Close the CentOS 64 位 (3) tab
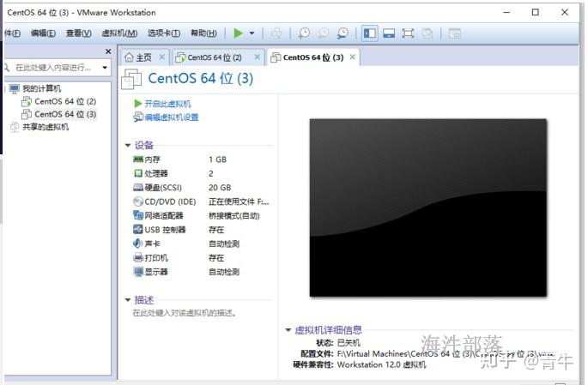The image size is (588, 385). click(353, 57)
